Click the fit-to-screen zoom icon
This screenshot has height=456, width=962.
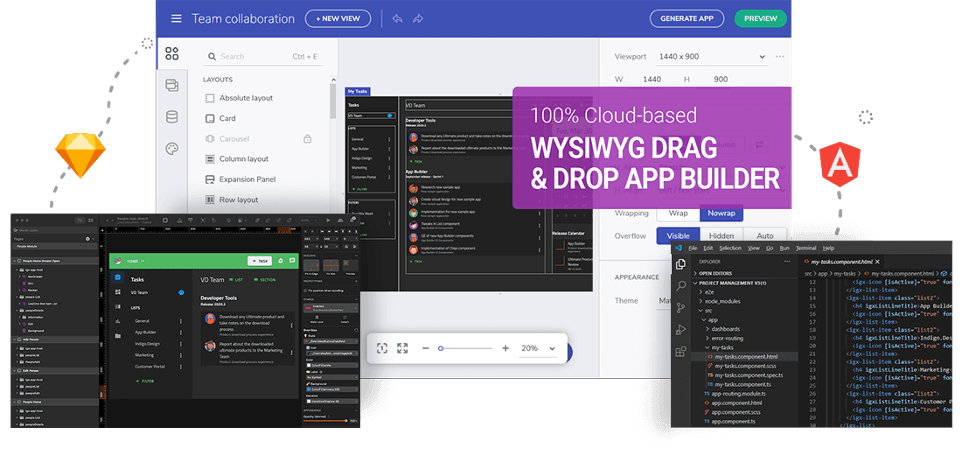[x=382, y=348]
